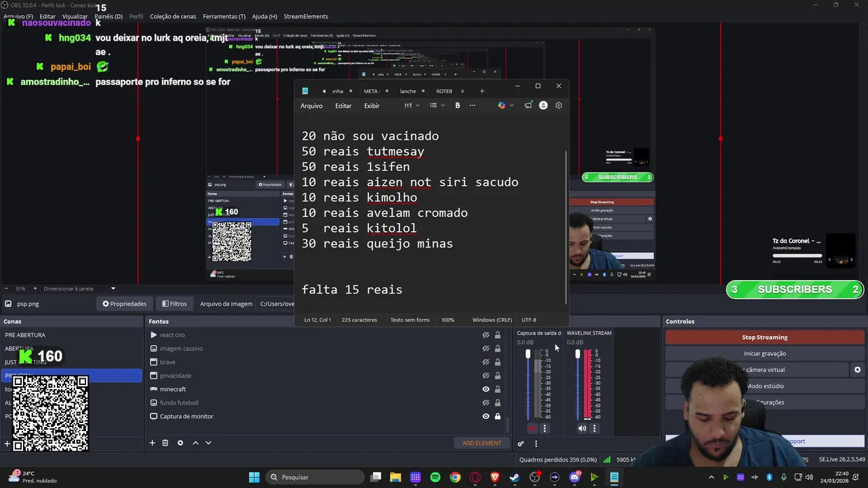Adjust WAVELINK STREAM volume slider
This screenshot has width=868, height=488.
pyautogui.click(x=578, y=384)
